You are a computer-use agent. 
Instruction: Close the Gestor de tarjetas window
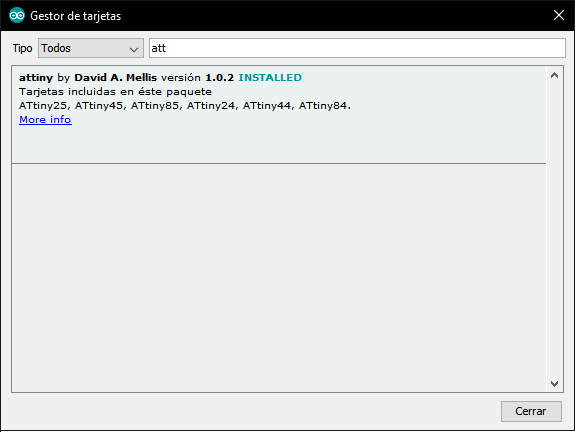[558, 15]
